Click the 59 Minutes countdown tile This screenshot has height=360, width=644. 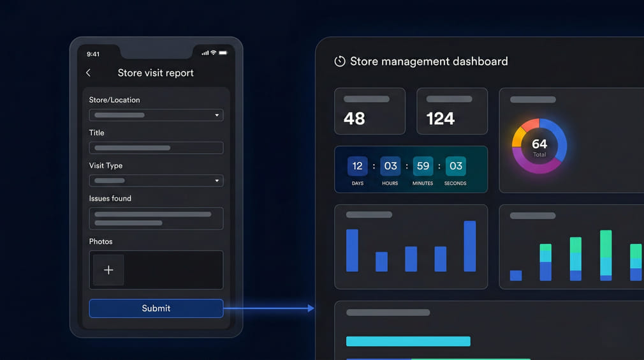point(423,167)
